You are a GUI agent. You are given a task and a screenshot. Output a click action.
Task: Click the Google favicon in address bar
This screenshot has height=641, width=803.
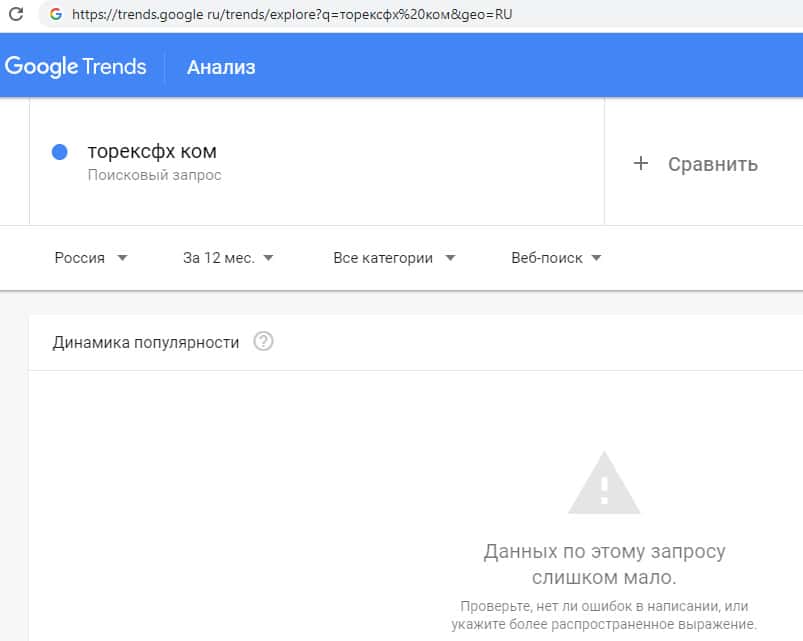pyautogui.click(x=54, y=15)
